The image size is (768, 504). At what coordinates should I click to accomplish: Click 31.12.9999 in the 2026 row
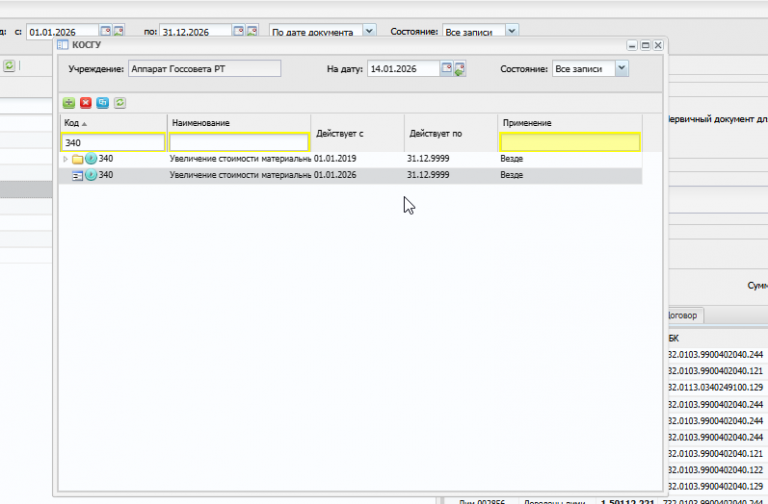[x=428, y=175]
